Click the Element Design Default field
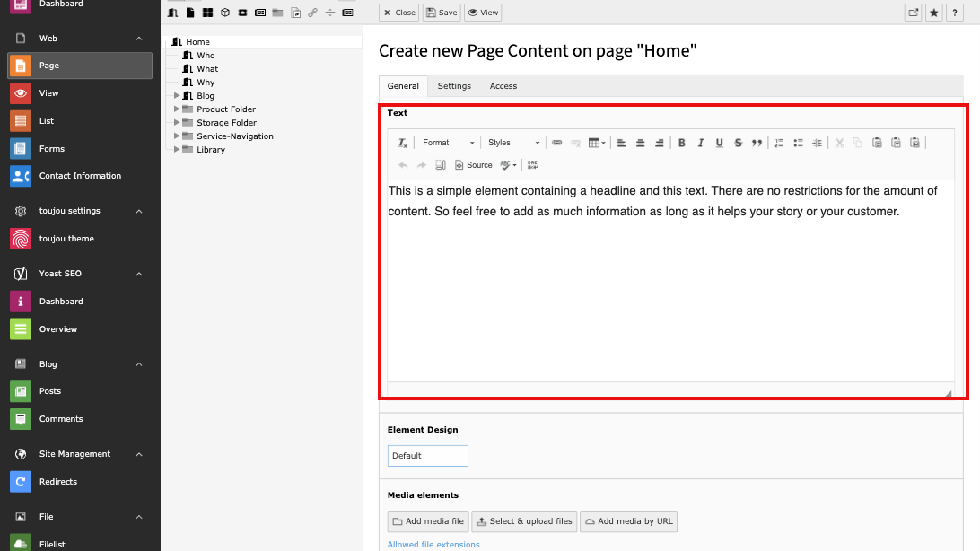 427,456
